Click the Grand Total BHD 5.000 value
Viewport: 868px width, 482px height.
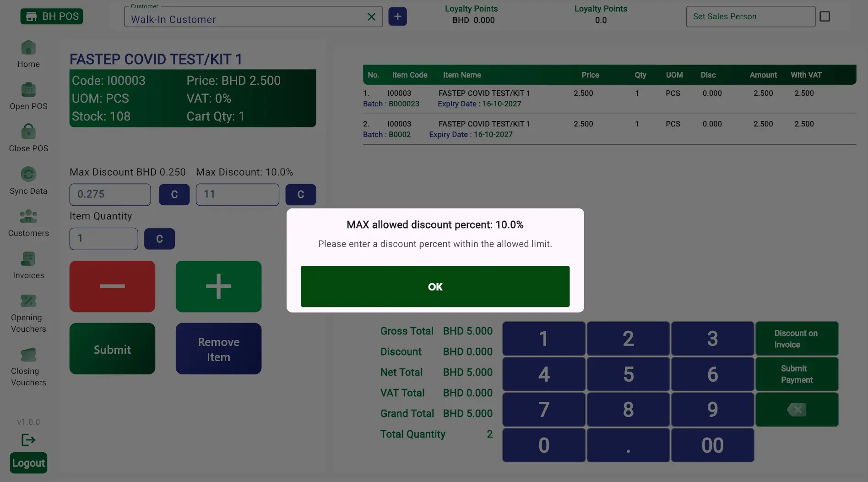(x=467, y=413)
